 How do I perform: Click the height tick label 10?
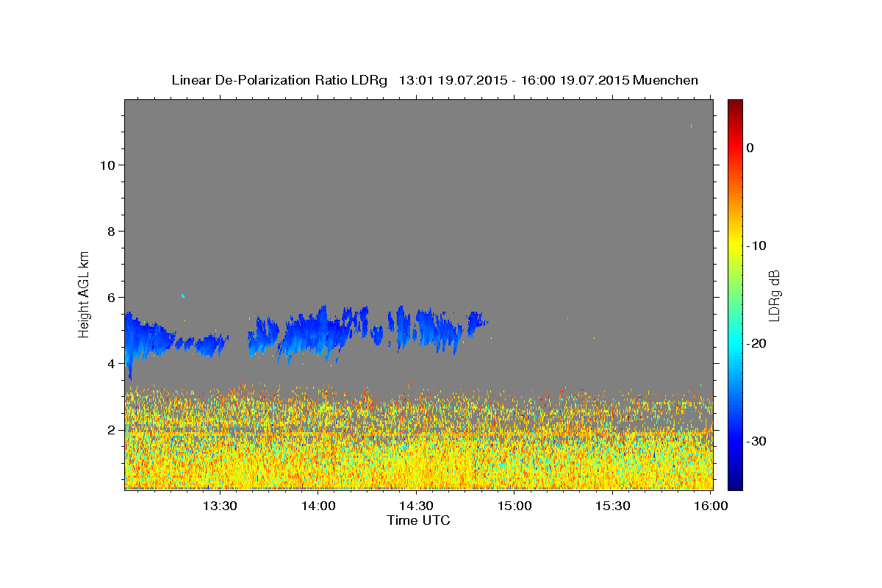(x=107, y=165)
